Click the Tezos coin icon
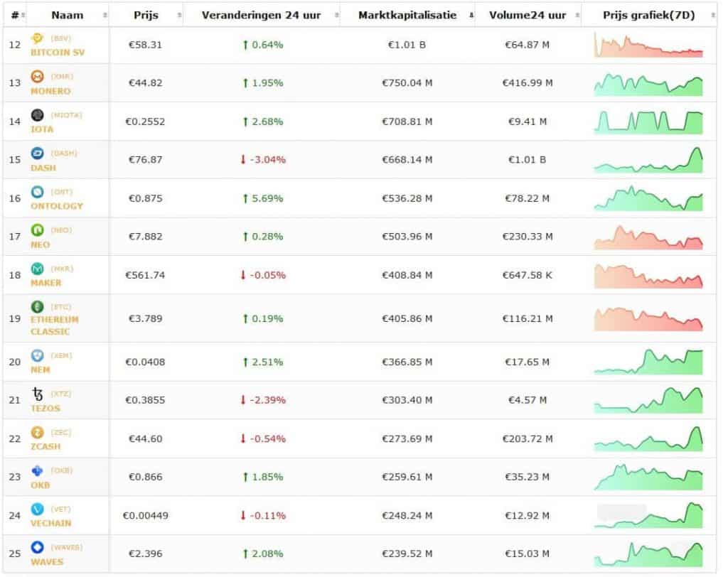728x577 pixels. click(x=37, y=394)
